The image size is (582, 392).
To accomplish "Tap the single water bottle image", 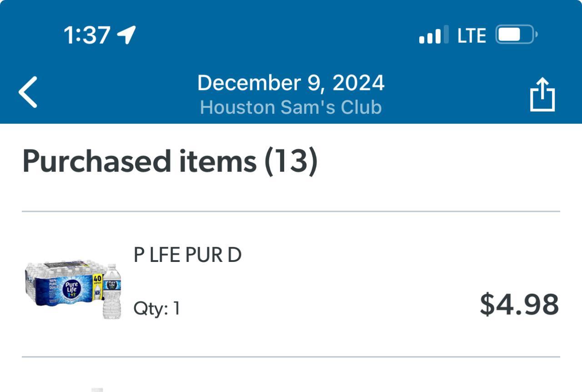I will point(112,291).
